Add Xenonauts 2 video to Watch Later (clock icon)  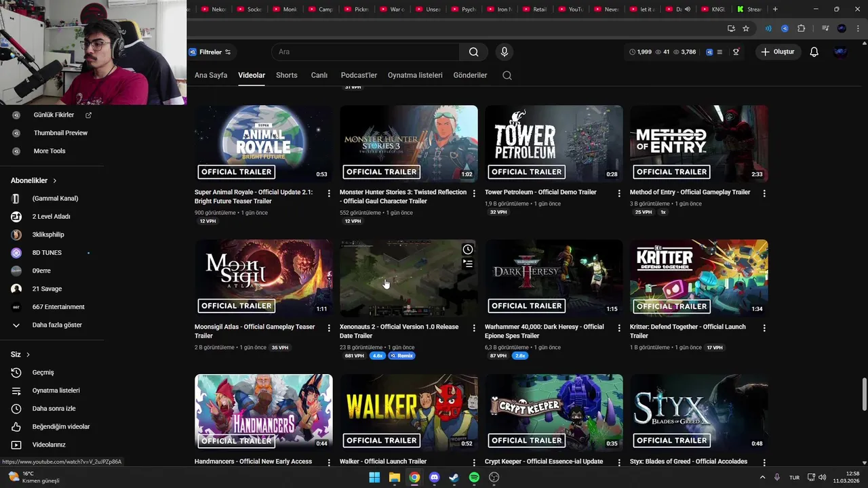point(468,249)
